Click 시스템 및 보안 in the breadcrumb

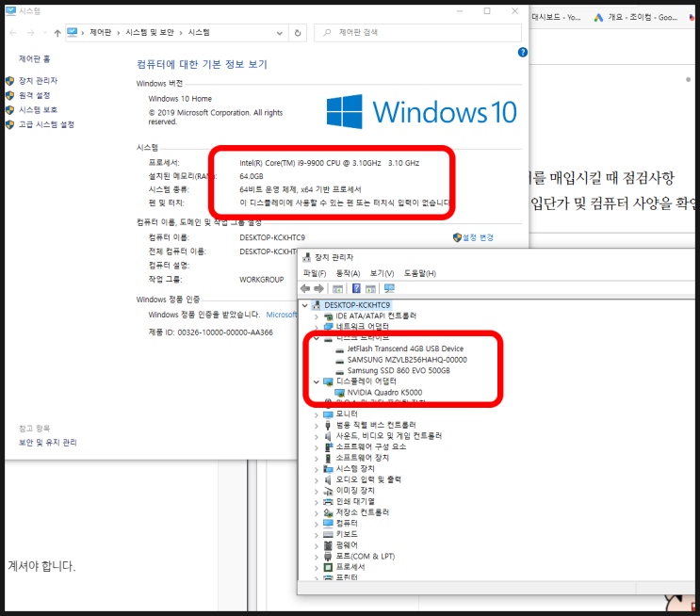point(150,33)
